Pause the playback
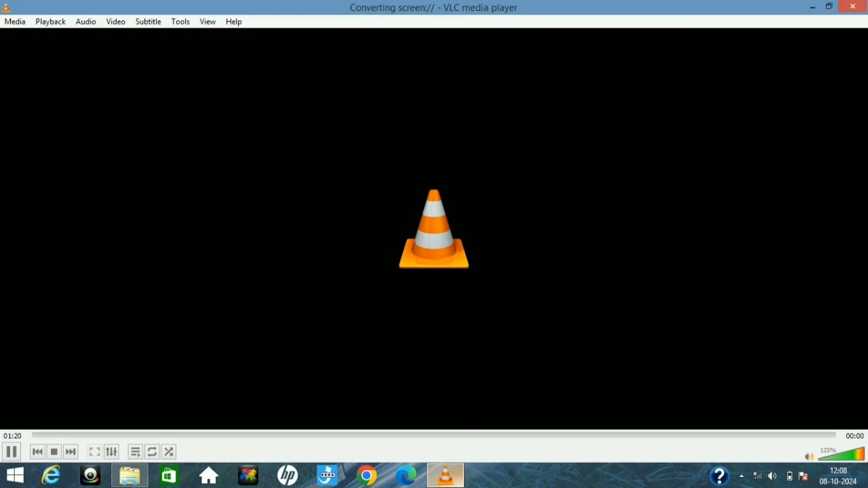Screen dimensions: 868x488 click(12, 452)
